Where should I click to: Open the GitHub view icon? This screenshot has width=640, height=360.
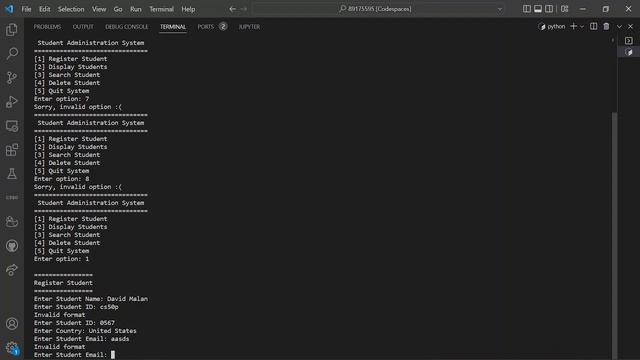pos(12,246)
